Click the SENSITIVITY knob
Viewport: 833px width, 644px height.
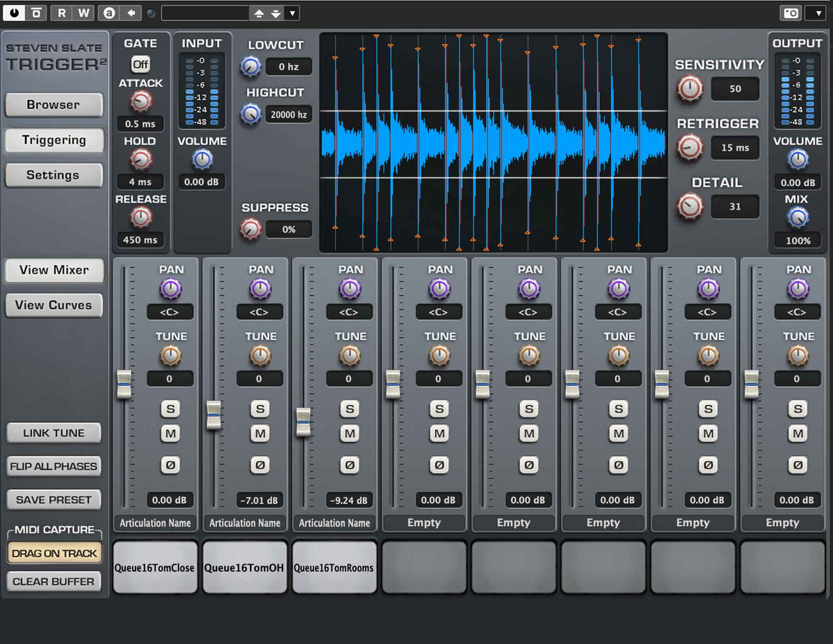pos(689,88)
